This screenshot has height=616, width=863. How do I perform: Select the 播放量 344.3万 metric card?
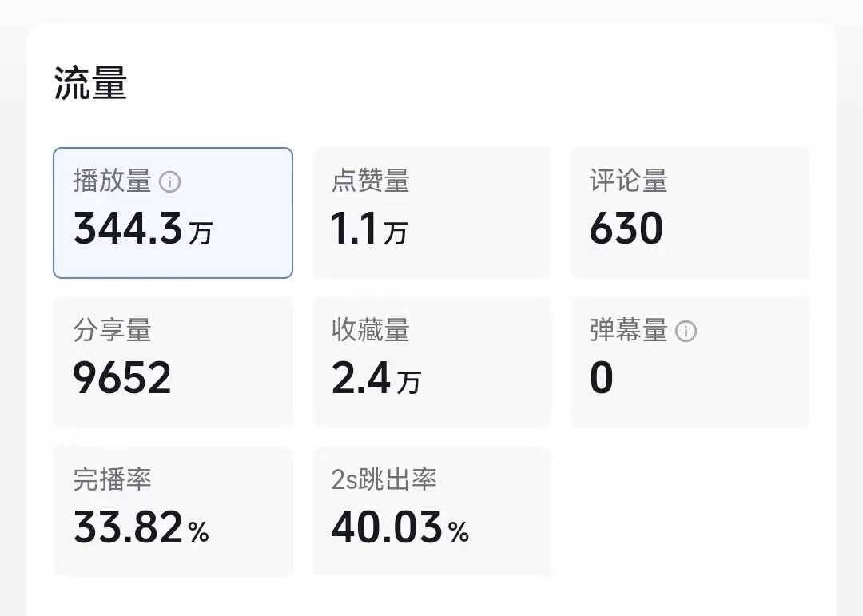(x=173, y=213)
